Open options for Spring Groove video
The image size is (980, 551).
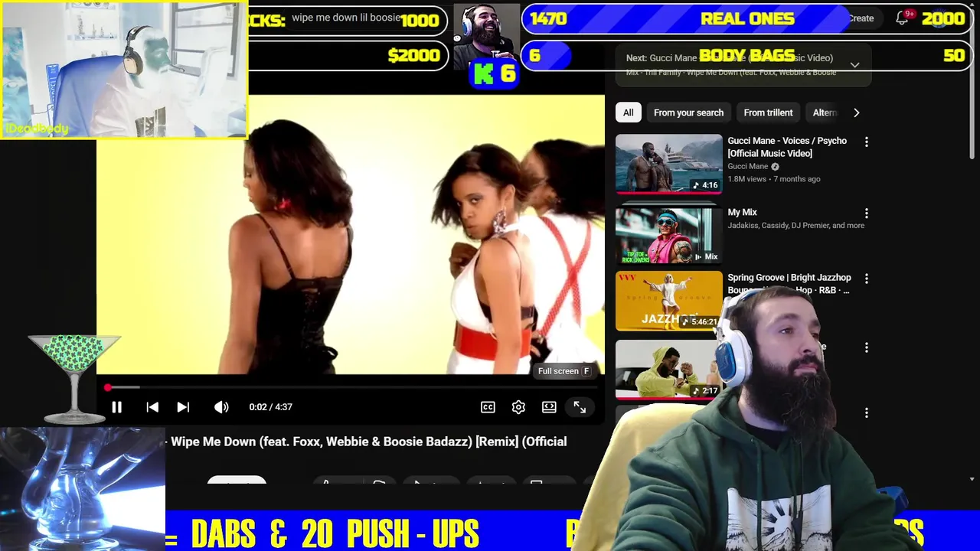pyautogui.click(x=866, y=279)
